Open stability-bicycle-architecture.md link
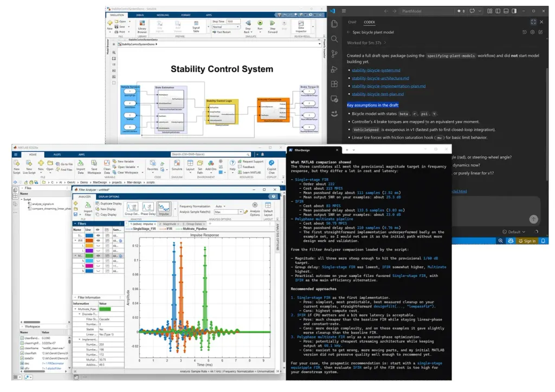 click(380, 78)
